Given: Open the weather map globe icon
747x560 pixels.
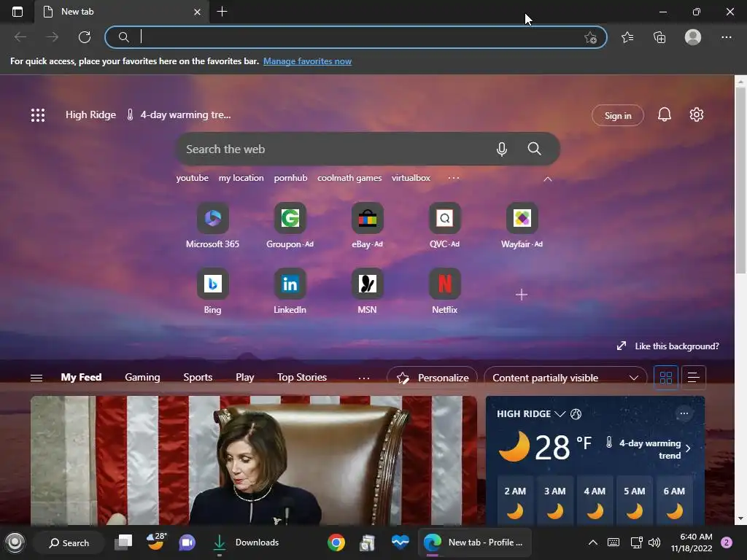Looking at the screenshot, I should pyautogui.click(x=576, y=414).
